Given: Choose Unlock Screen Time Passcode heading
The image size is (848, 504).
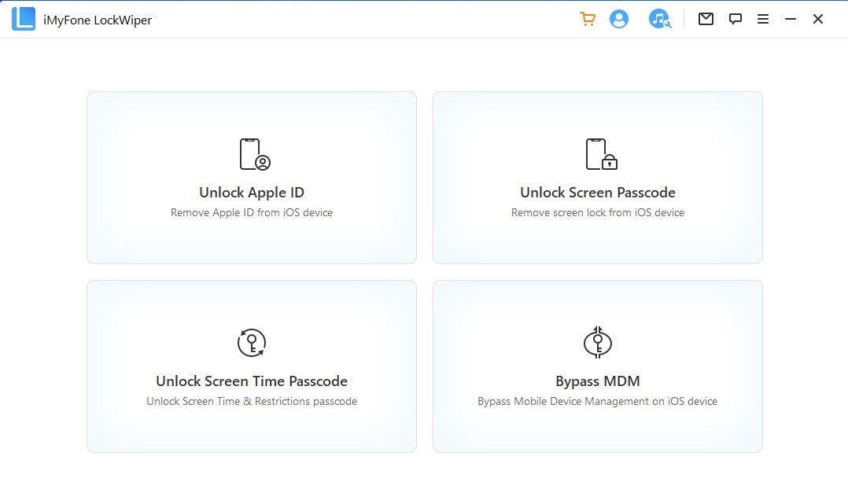Looking at the screenshot, I should click(252, 381).
